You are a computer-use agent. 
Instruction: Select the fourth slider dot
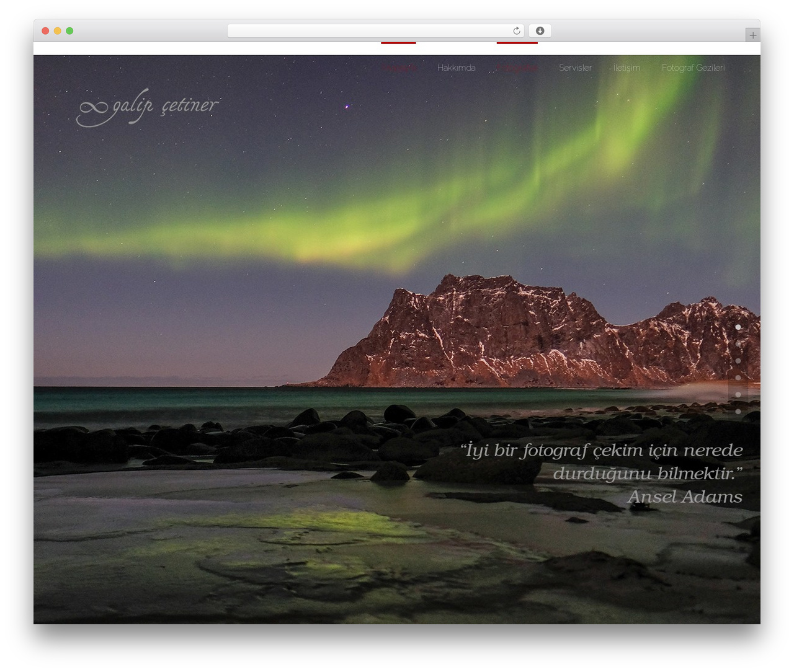tap(738, 378)
